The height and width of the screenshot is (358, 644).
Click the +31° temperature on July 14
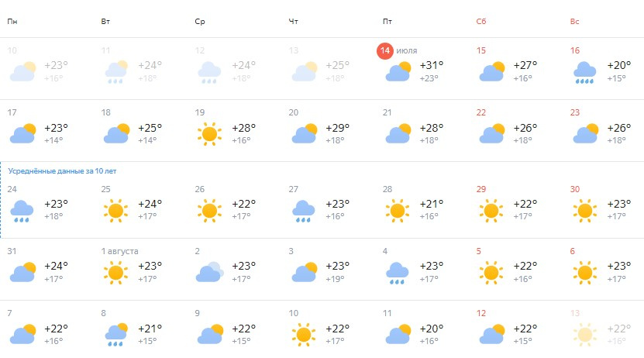point(430,65)
